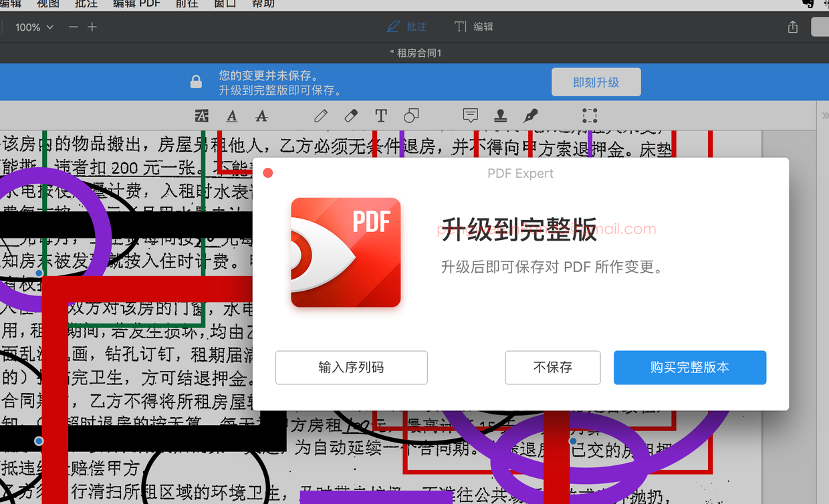
Task: Expand the right sidebar with chevron
Action: click(825, 116)
